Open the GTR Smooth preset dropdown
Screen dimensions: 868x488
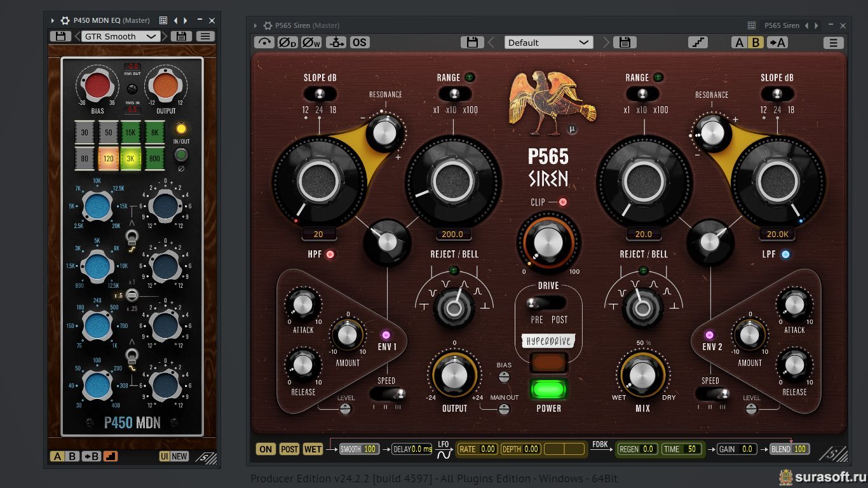[x=121, y=36]
